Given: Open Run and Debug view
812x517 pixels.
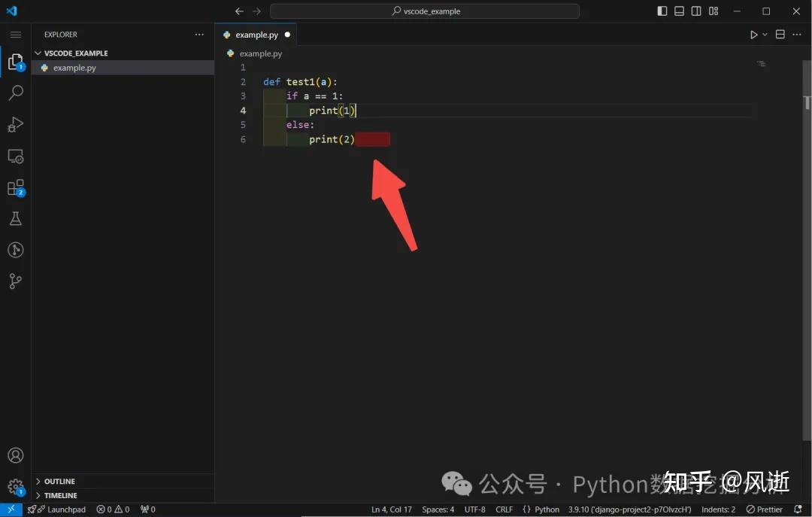Looking at the screenshot, I should 16,124.
